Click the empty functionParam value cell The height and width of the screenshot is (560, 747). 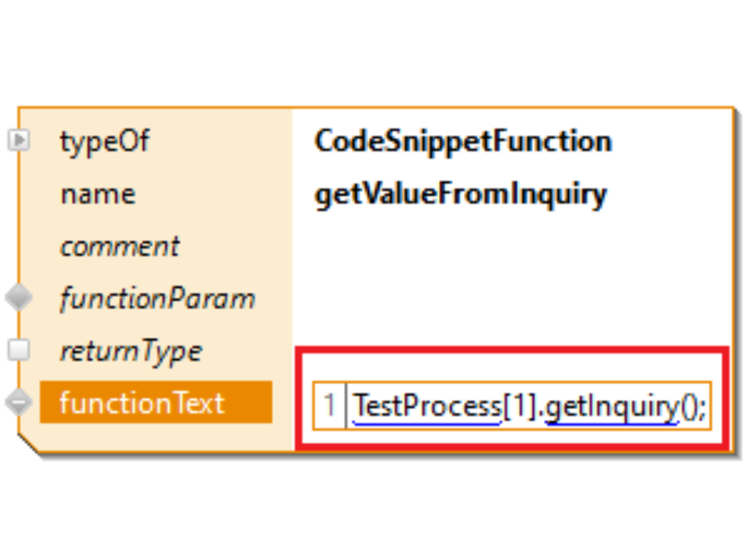(511, 299)
